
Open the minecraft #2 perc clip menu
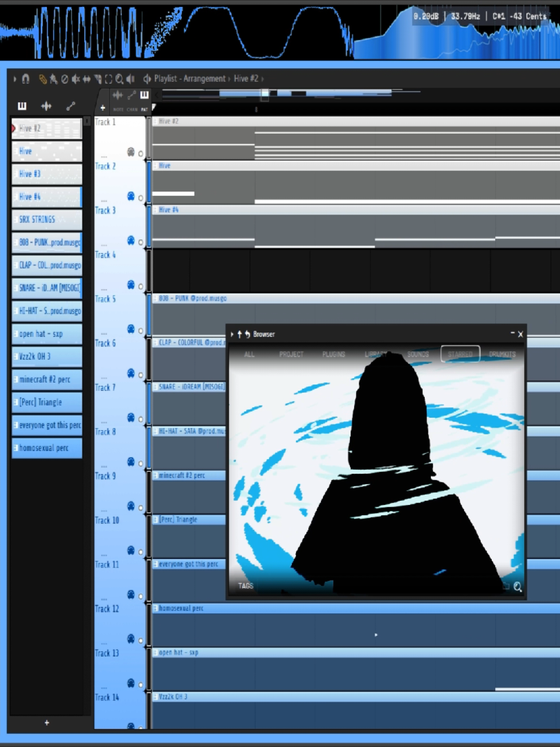(155, 475)
